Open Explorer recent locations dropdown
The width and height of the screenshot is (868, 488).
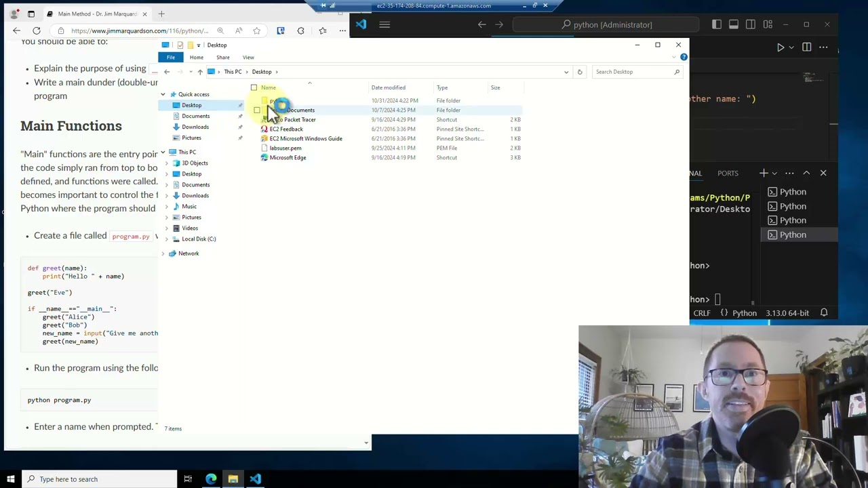pos(191,72)
